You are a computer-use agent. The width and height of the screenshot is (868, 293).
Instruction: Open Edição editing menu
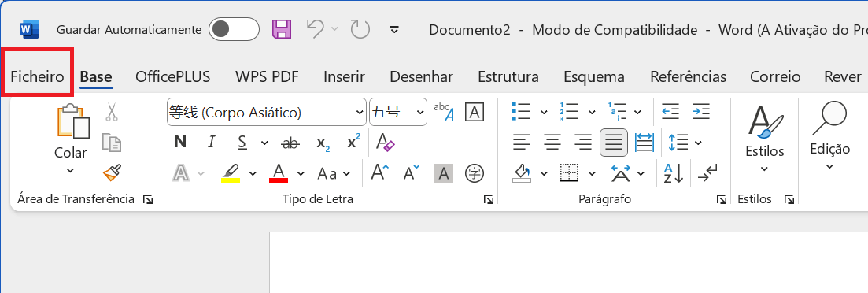(x=829, y=136)
